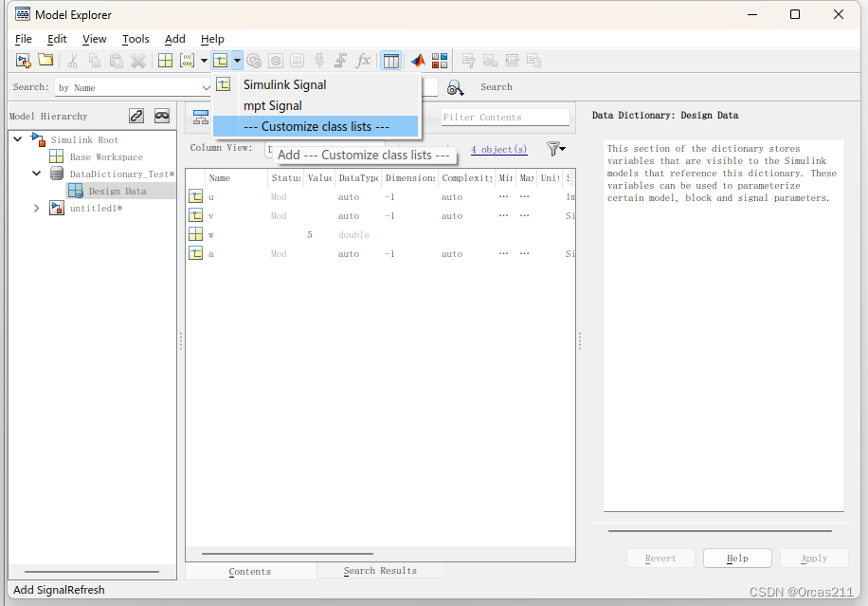Open the Tools menu
Image resolution: width=868 pixels, height=606 pixels.
click(x=136, y=39)
